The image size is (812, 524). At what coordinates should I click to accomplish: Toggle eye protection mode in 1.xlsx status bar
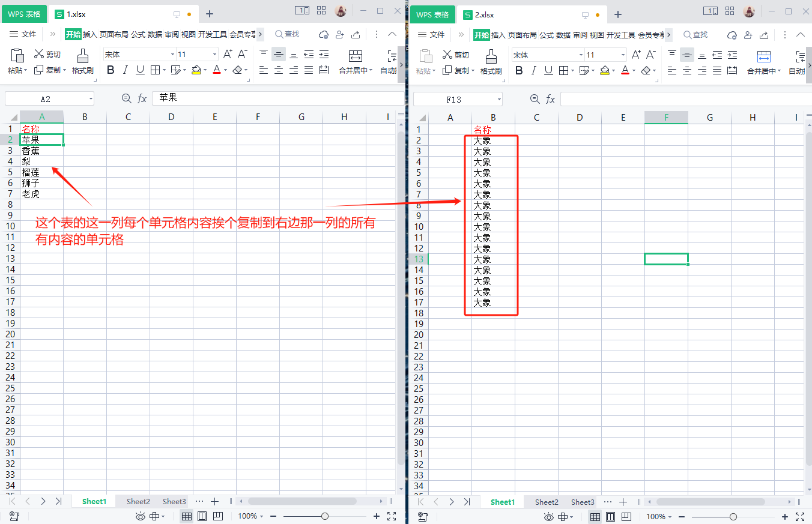(x=140, y=516)
